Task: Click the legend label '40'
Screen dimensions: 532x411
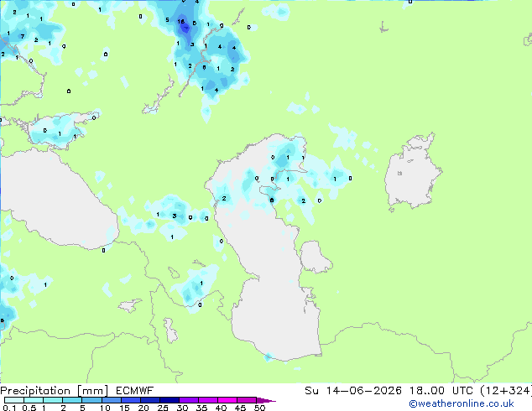Action: [x=221, y=408]
